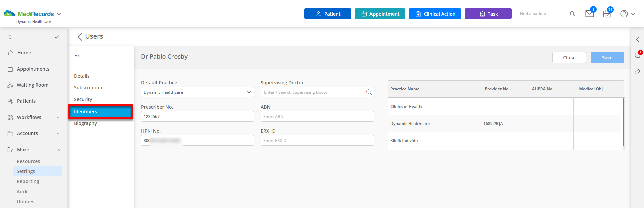Screen dimensions: 644x208
Task: Expand the Workflows chevron
Action: pos(58,117)
